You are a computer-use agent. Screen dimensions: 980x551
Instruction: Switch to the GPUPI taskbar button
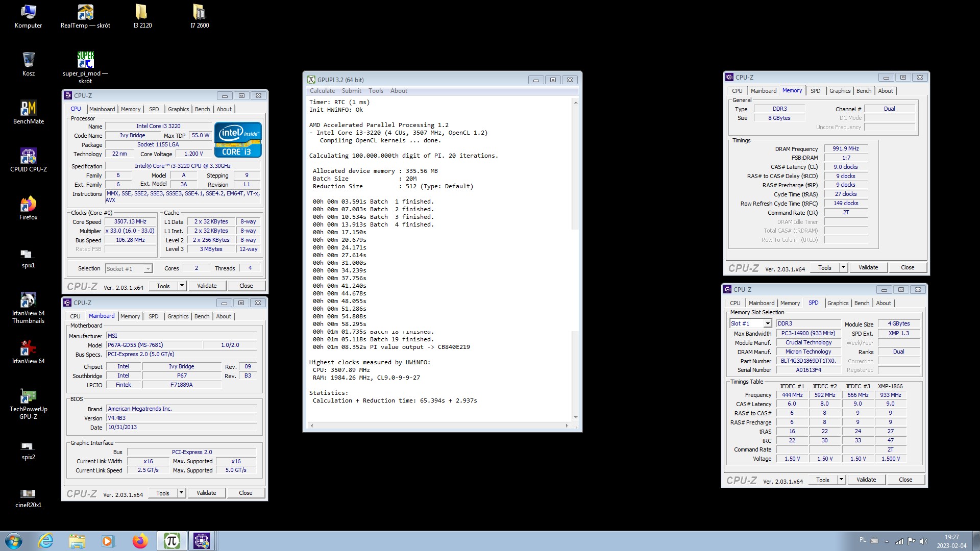171,541
